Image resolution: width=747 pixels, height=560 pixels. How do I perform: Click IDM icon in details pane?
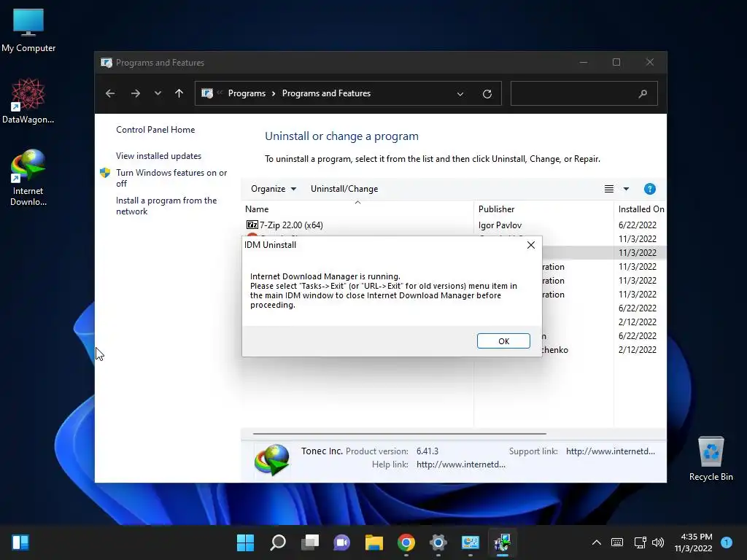tap(271, 460)
